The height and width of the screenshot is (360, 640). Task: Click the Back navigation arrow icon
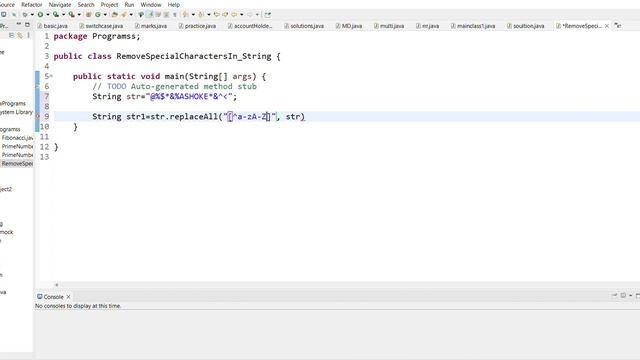(234, 15)
